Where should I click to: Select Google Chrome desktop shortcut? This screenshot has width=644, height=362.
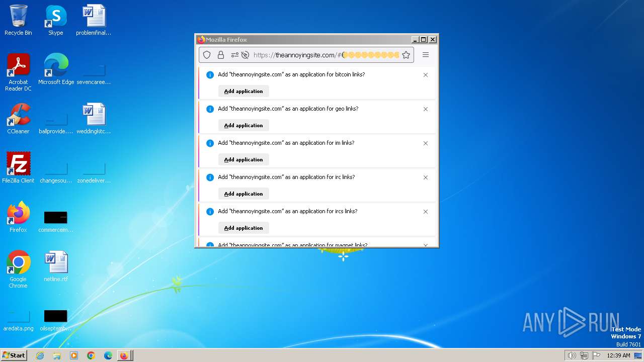click(18, 269)
